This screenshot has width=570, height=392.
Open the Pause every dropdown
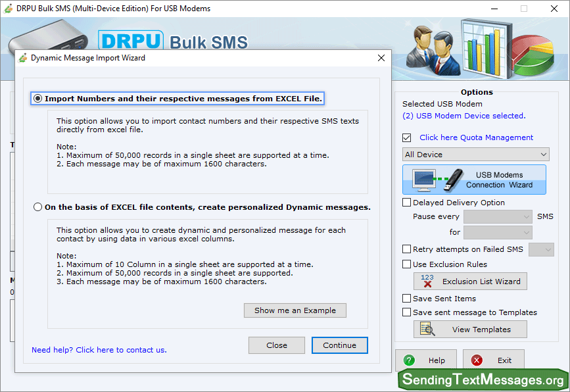[x=498, y=217]
